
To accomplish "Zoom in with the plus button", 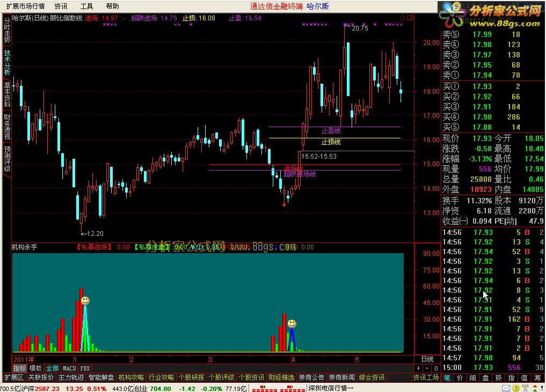I will click(x=419, y=368).
